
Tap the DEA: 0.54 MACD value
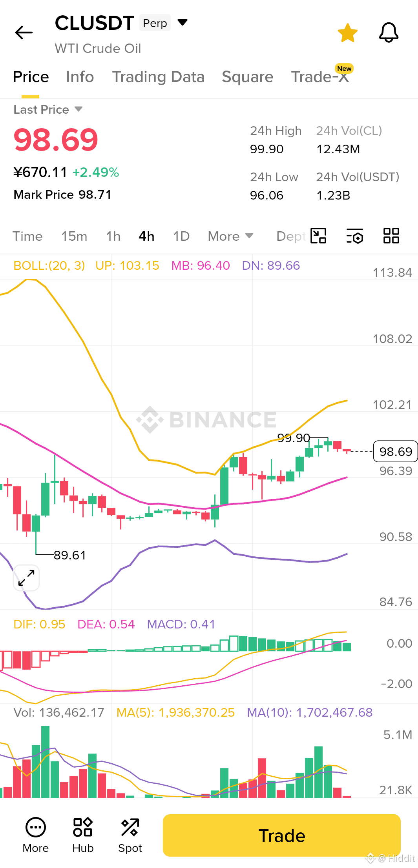coord(106,624)
